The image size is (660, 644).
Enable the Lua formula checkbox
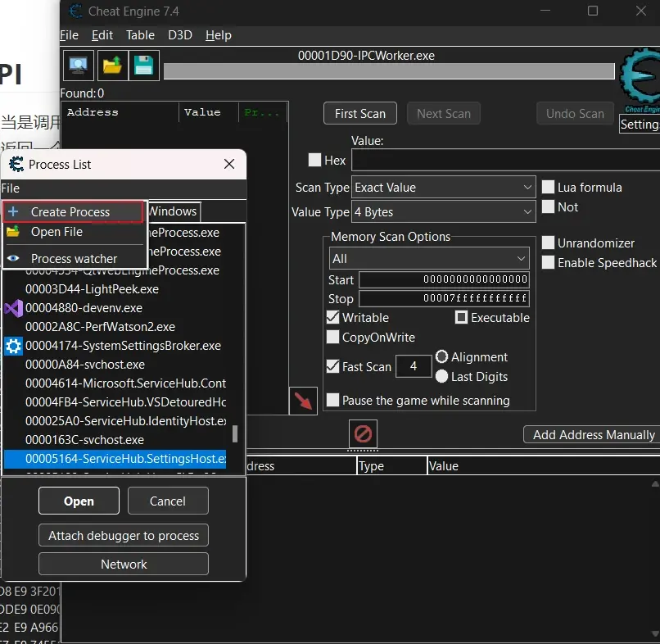tap(548, 187)
